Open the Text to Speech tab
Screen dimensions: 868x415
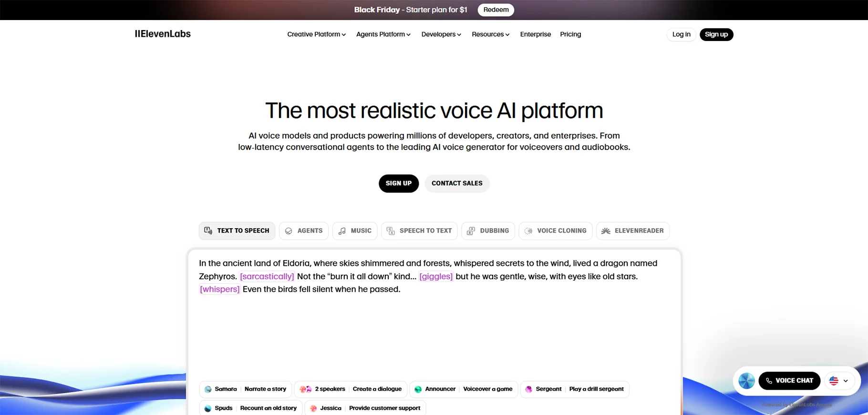pos(237,231)
